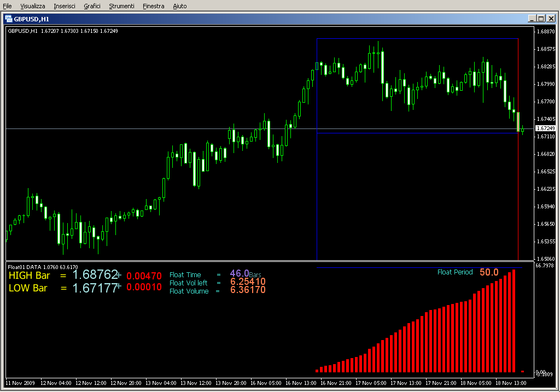
Task: Click the 1.67990 price scale label
Action: [x=546, y=84]
